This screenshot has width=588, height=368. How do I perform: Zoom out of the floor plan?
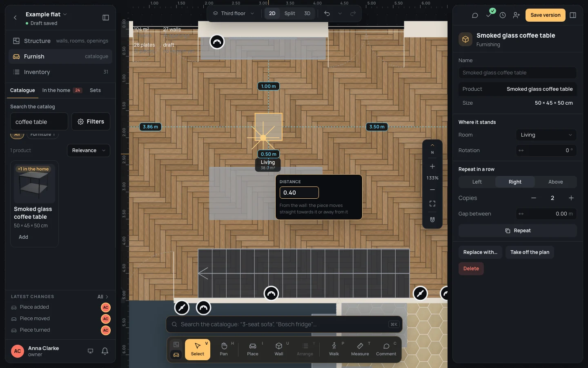tap(432, 190)
